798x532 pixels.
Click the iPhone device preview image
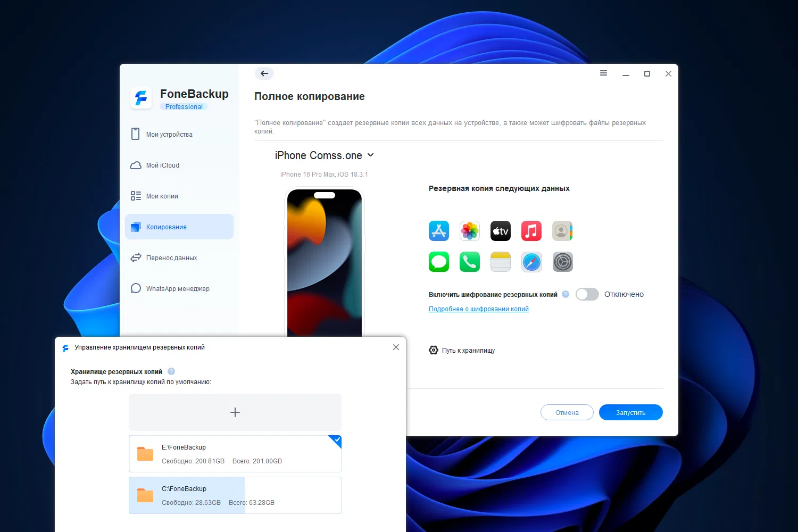click(325, 263)
